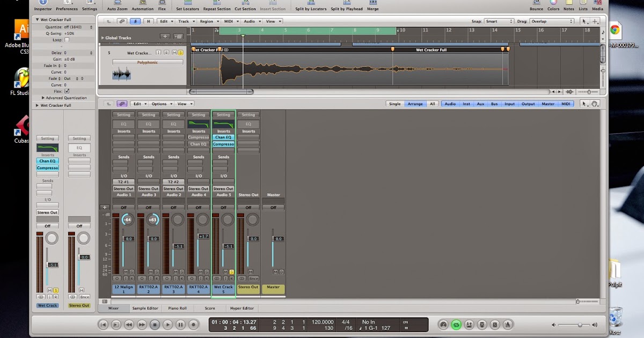Open Preferences in the toolbar
This screenshot has height=338, width=644.
(x=67, y=4)
